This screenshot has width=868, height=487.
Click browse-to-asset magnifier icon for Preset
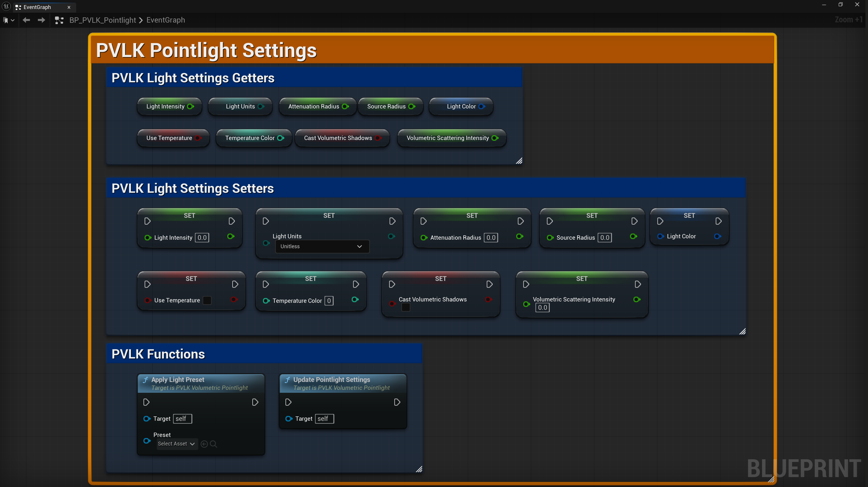click(x=213, y=444)
